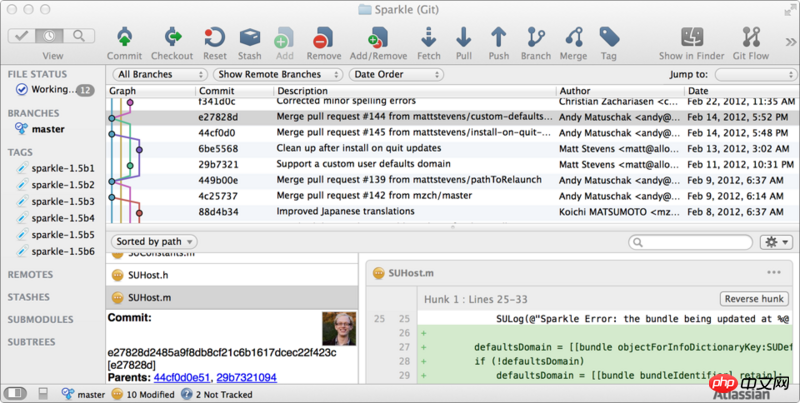Click the Reverse hunk button
Viewport: 800px width, 403px height.
pyautogui.click(x=754, y=299)
